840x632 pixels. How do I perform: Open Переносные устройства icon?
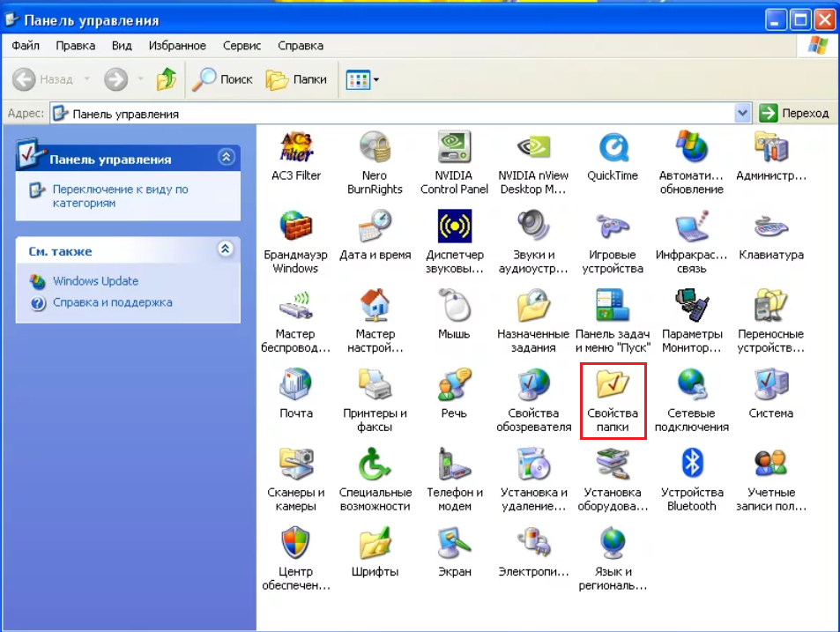click(x=771, y=322)
